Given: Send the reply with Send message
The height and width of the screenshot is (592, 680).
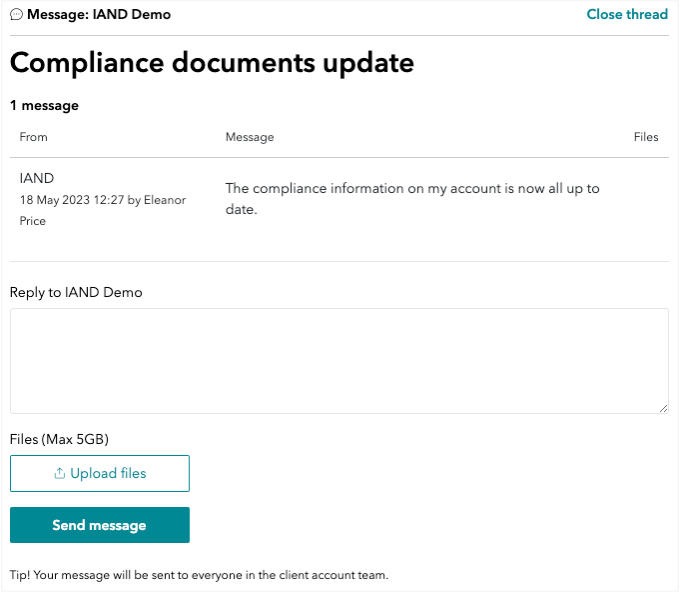Looking at the screenshot, I should pyautogui.click(x=100, y=525).
